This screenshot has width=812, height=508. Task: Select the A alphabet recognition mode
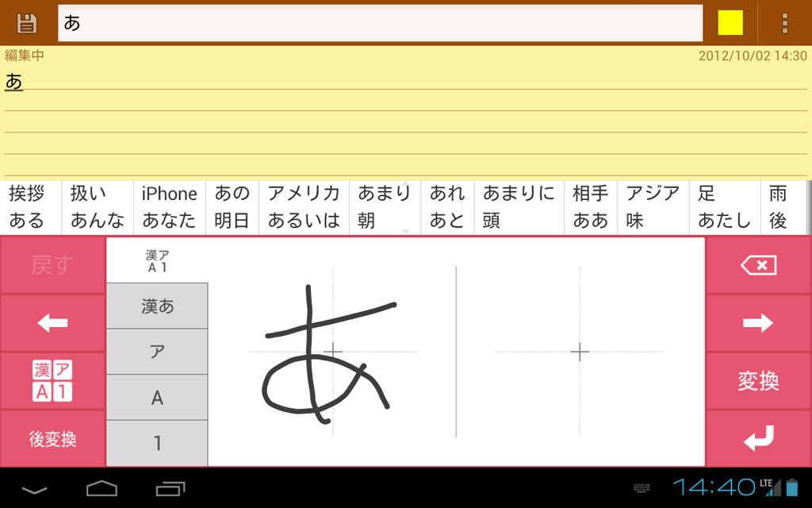pyautogui.click(x=158, y=398)
